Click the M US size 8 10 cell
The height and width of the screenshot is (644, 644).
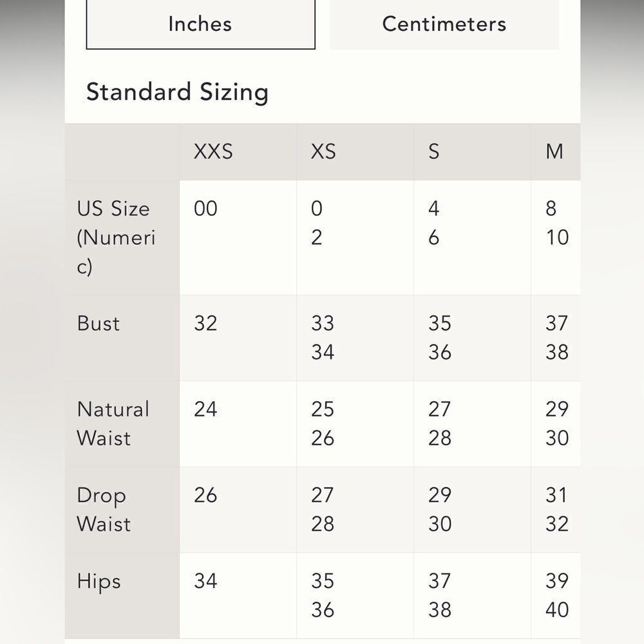coord(556,238)
